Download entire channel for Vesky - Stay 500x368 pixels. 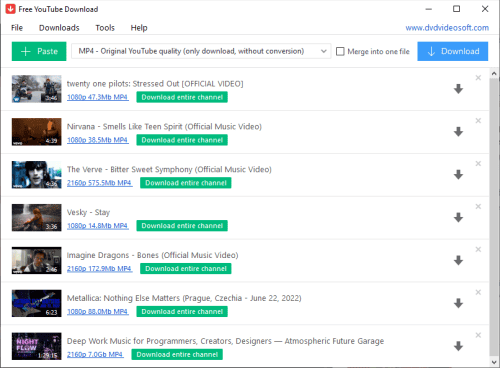tap(182, 226)
